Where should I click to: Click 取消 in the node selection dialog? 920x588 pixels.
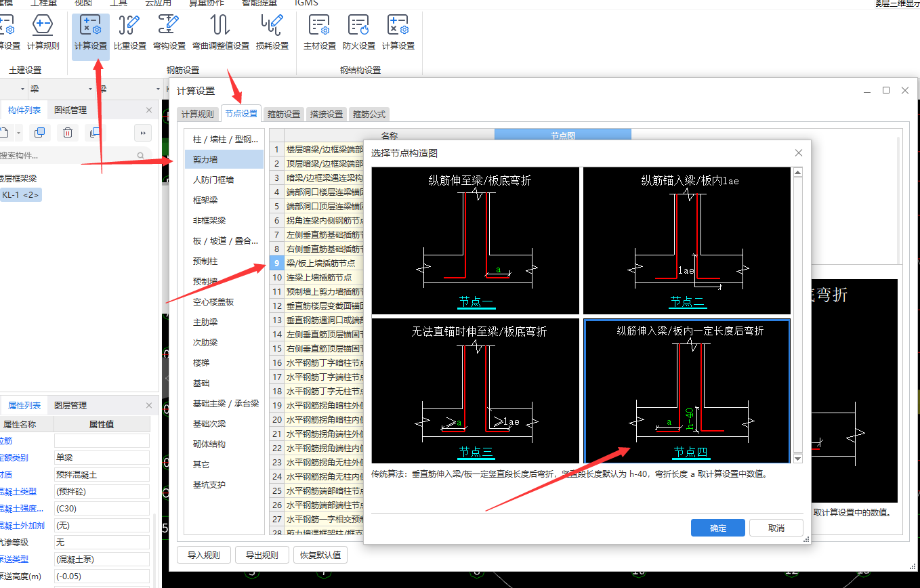tap(776, 528)
